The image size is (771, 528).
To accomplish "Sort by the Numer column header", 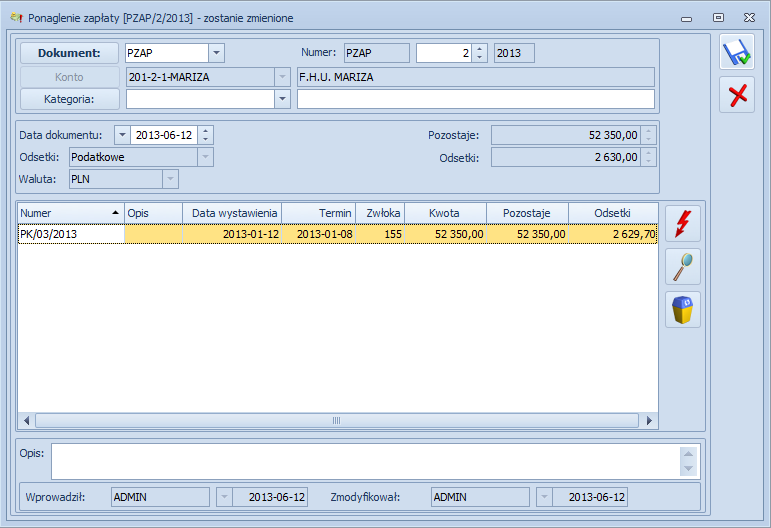I will 71,213.
